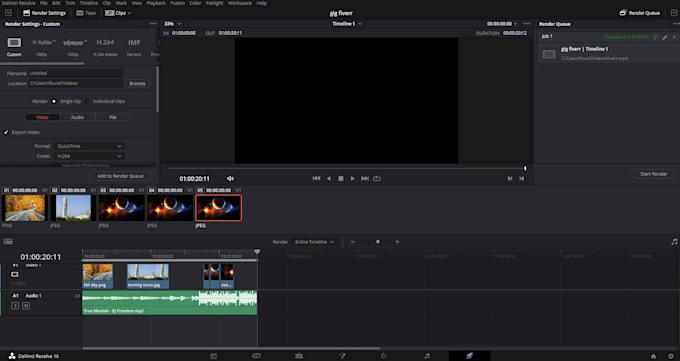
Task: Remove Job 1 from render queue
Action: (x=674, y=37)
